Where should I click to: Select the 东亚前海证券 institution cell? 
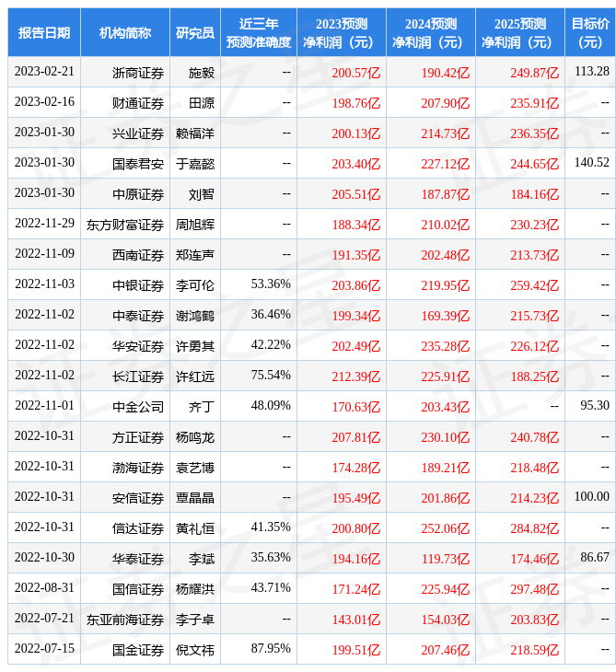[x=125, y=620]
